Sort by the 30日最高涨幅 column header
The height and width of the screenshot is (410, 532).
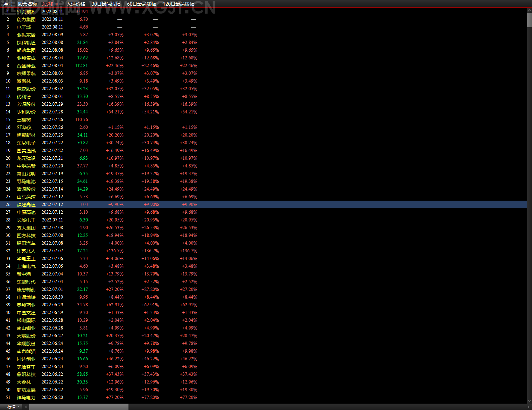(106, 4)
